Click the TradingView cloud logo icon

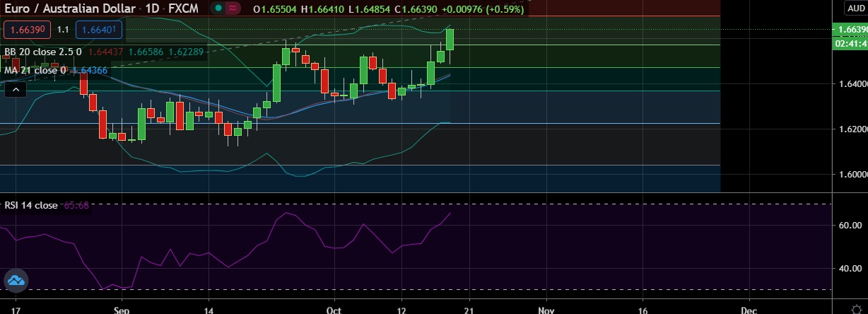pyautogui.click(x=16, y=281)
